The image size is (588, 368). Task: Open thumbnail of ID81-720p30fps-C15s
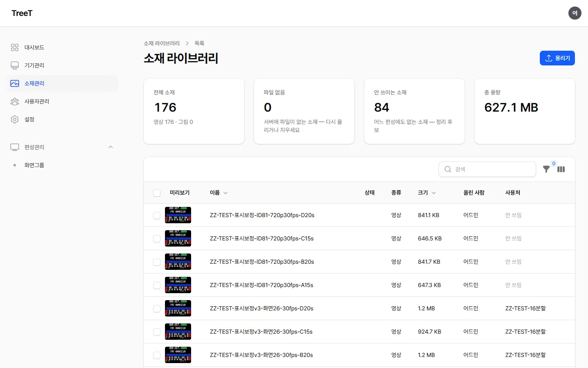pos(178,238)
